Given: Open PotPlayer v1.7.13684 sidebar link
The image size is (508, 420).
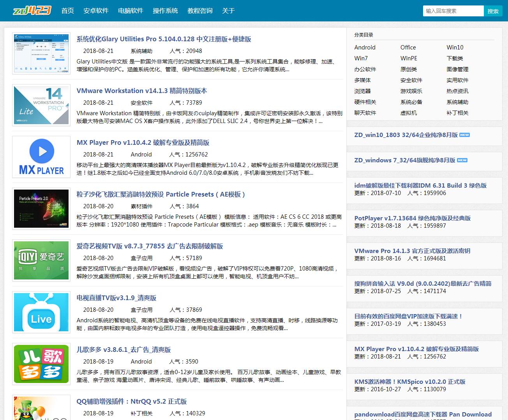Looking at the screenshot, I should 412,218.
